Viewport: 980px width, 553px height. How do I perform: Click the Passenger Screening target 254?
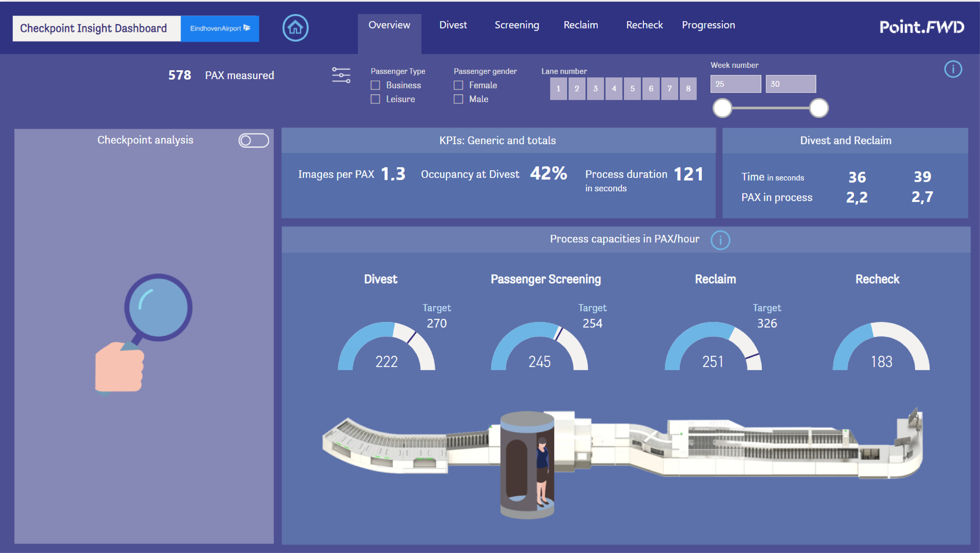coord(592,323)
